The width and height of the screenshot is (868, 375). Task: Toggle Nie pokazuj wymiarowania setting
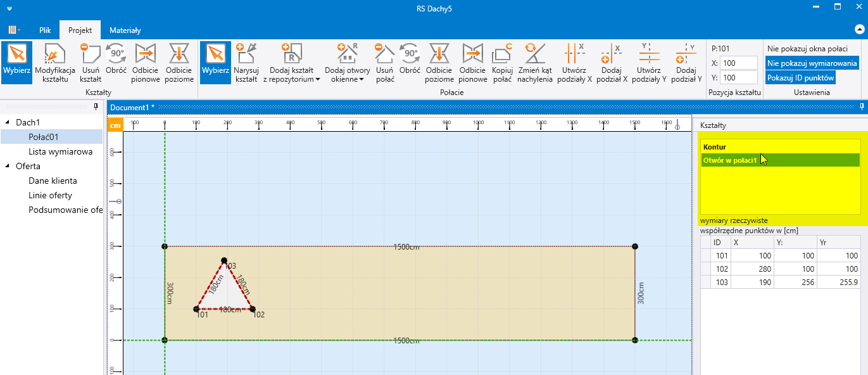pos(812,63)
